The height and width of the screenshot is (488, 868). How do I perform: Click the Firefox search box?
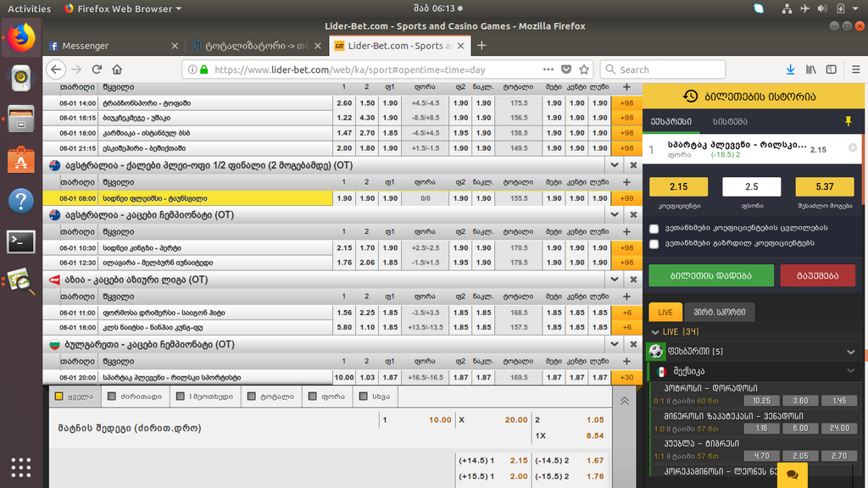(x=663, y=69)
